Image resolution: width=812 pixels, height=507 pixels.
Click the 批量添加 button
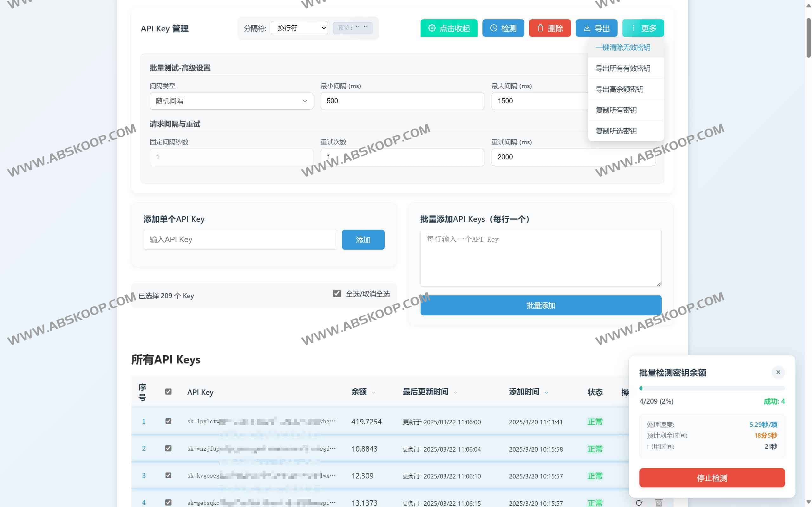coord(540,305)
